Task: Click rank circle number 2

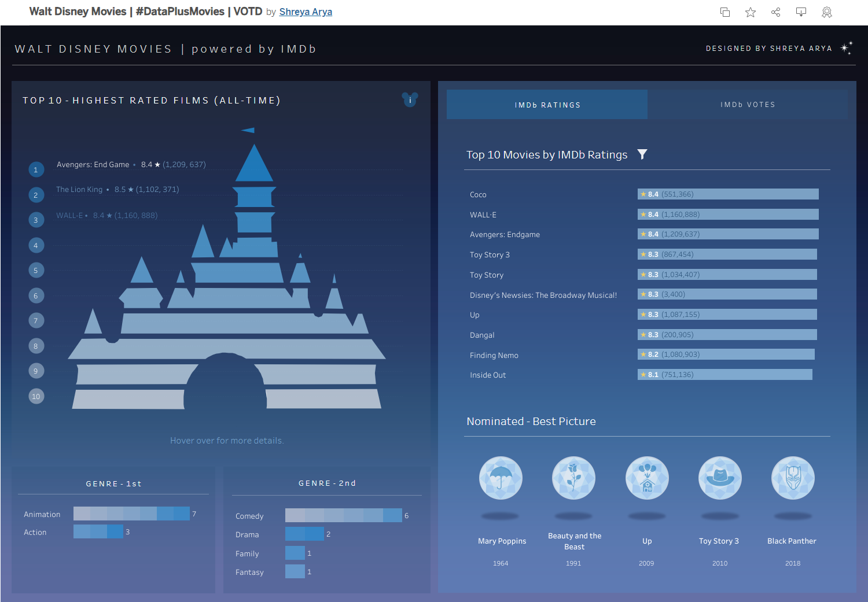Action: [36, 195]
